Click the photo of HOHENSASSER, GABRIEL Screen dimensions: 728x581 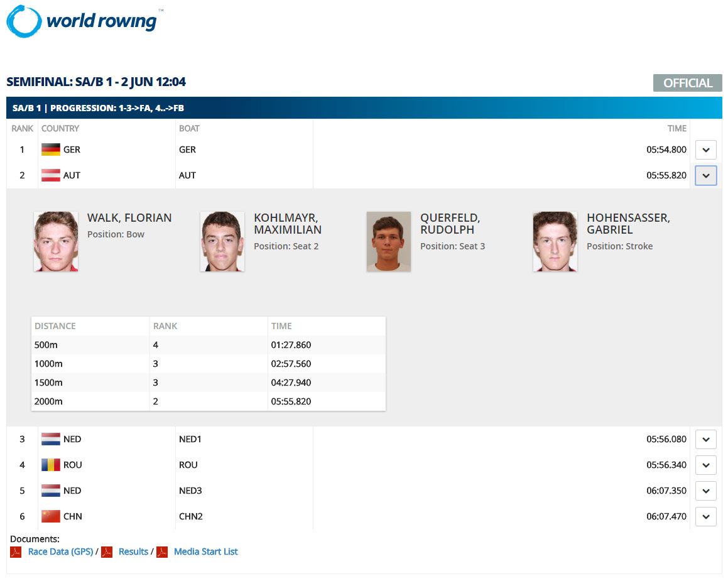point(555,241)
